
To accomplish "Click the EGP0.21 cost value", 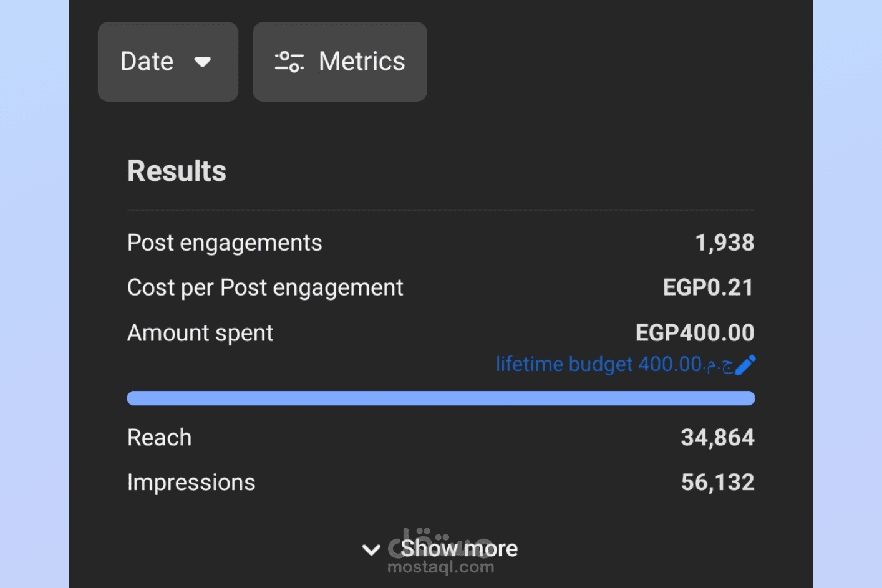I will click(x=708, y=287).
